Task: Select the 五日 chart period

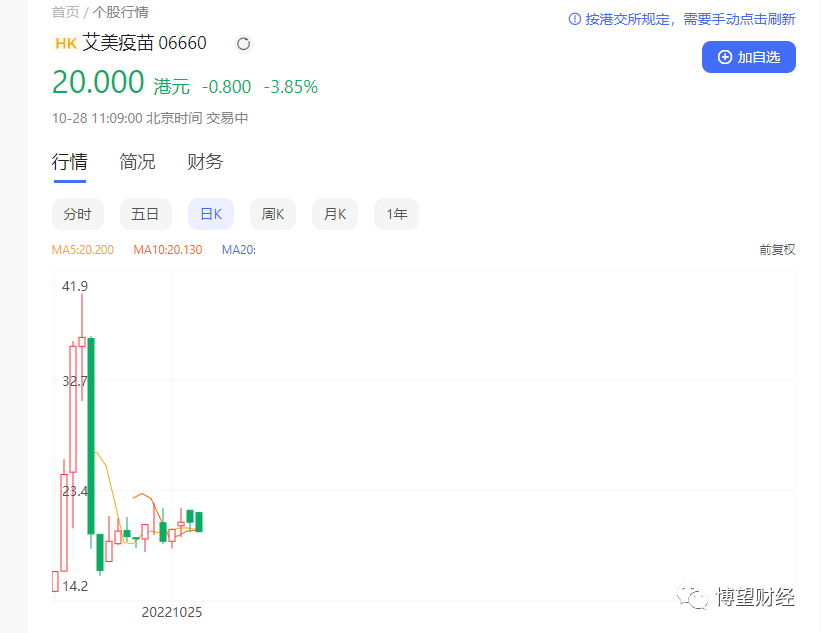Action: [146, 214]
